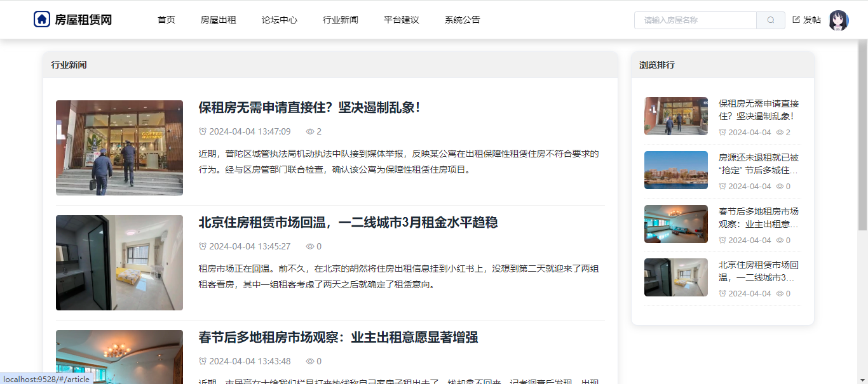This screenshot has width=868, height=384.
Task: Click clock icon of sidebar item 保租房无需申请直接住
Action: coord(722,133)
